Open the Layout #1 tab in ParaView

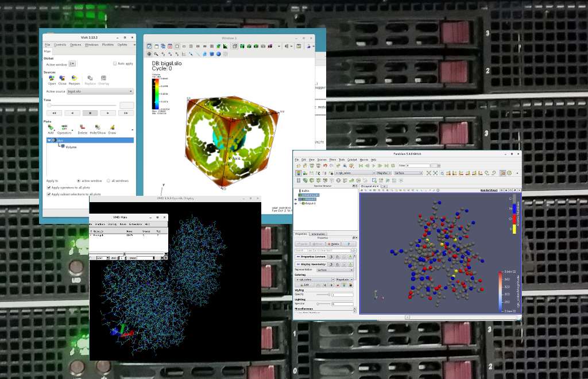coord(370,186)
